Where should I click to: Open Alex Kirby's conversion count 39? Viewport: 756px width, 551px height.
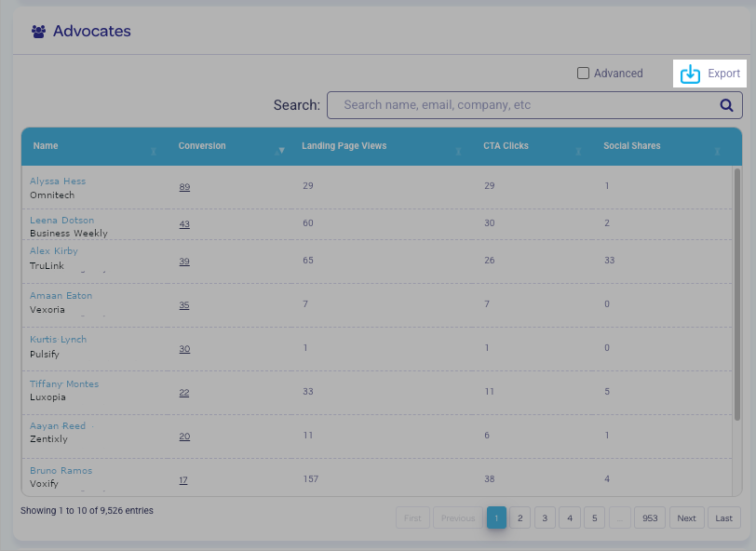(x=184, y=262)
